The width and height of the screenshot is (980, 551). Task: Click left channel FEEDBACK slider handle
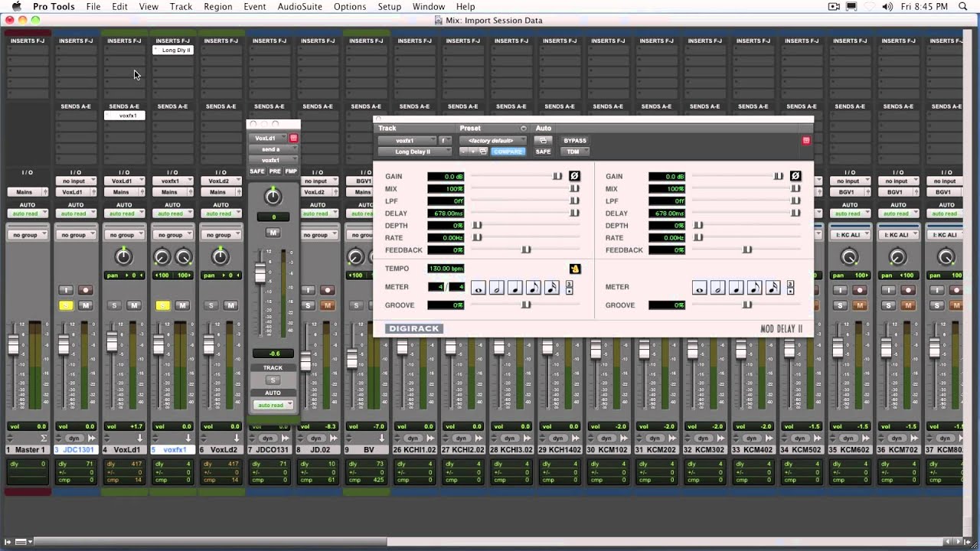coord(526,249)
